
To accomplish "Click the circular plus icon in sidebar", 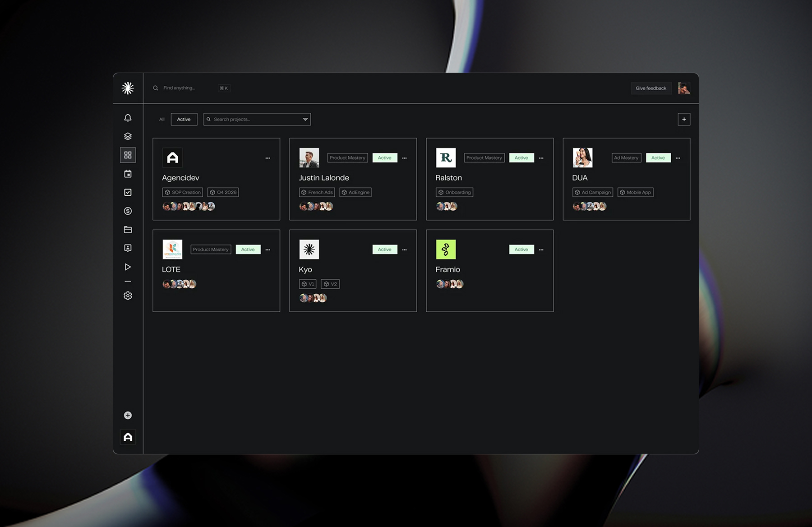I will pyautogui.click(x=128, y=415).
